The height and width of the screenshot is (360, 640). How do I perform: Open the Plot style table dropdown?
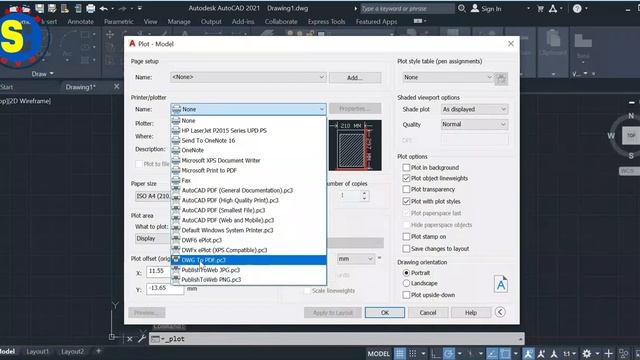tap(447, 77)
